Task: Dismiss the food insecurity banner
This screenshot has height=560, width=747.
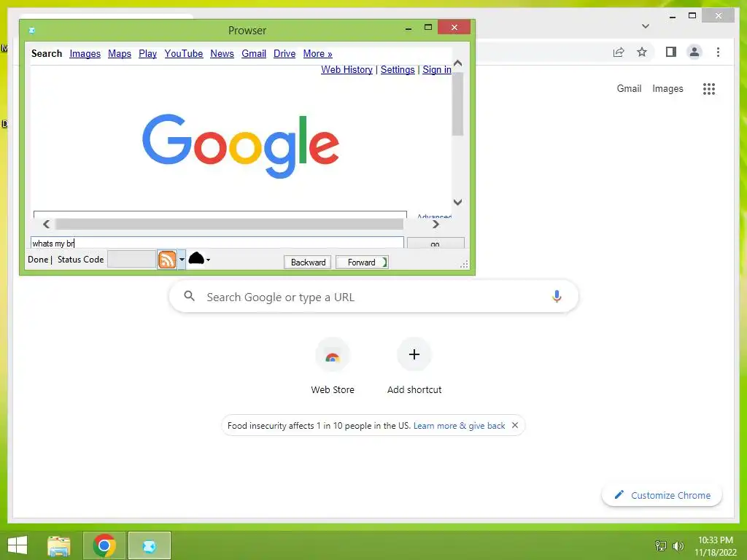Action: [515, 425]
